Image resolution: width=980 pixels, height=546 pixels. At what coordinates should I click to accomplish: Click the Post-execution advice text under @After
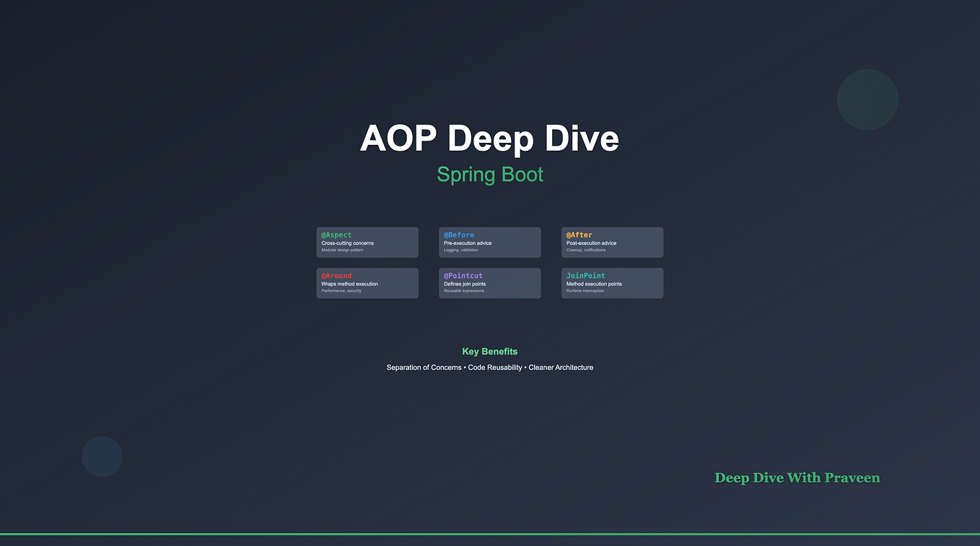(x=591, y=243)
